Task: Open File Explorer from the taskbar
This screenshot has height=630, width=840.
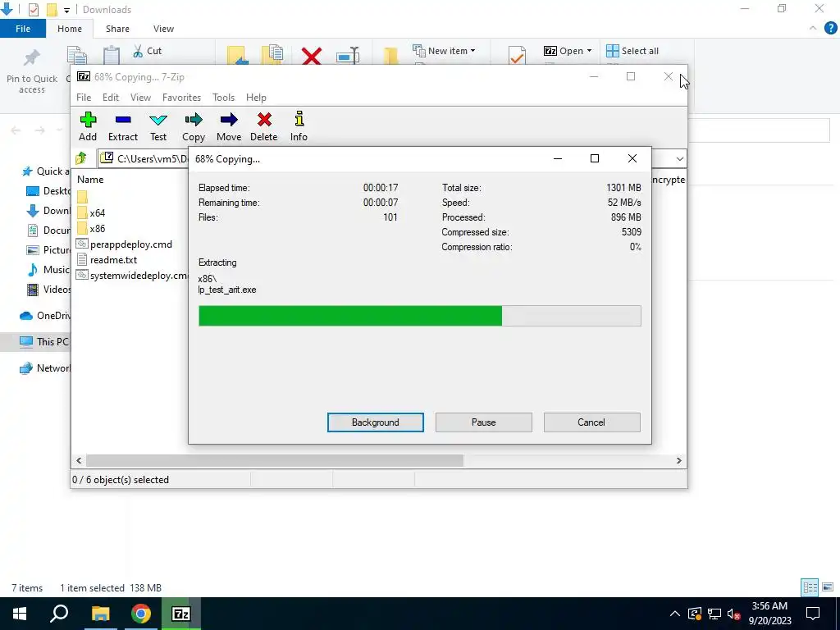Action: (100, 614)
